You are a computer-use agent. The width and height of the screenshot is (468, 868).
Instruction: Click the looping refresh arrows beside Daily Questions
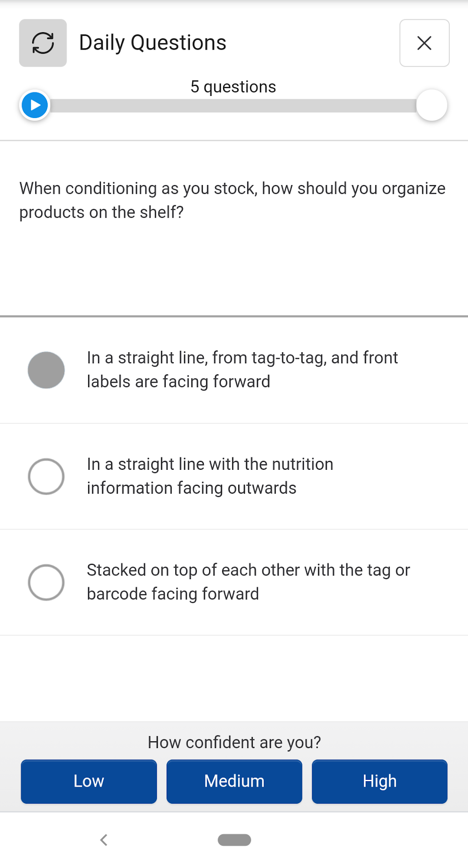42,43
